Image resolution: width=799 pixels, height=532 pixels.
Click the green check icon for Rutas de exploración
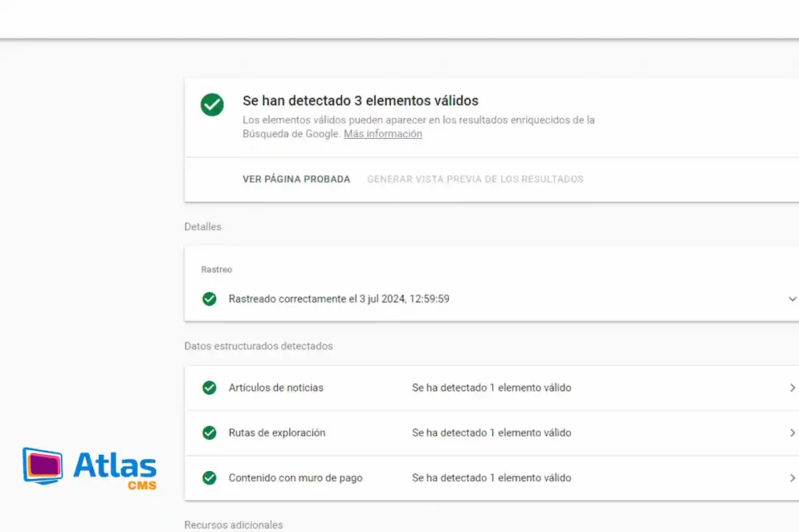(x=209, y=433)
